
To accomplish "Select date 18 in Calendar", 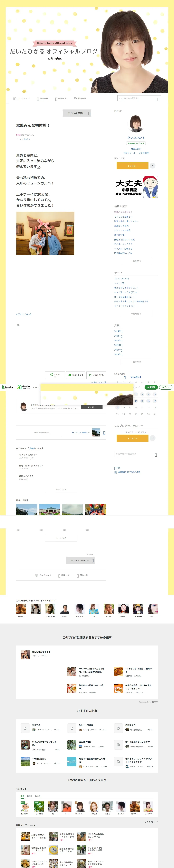I will pyautogui.click(x=117, y=407).
